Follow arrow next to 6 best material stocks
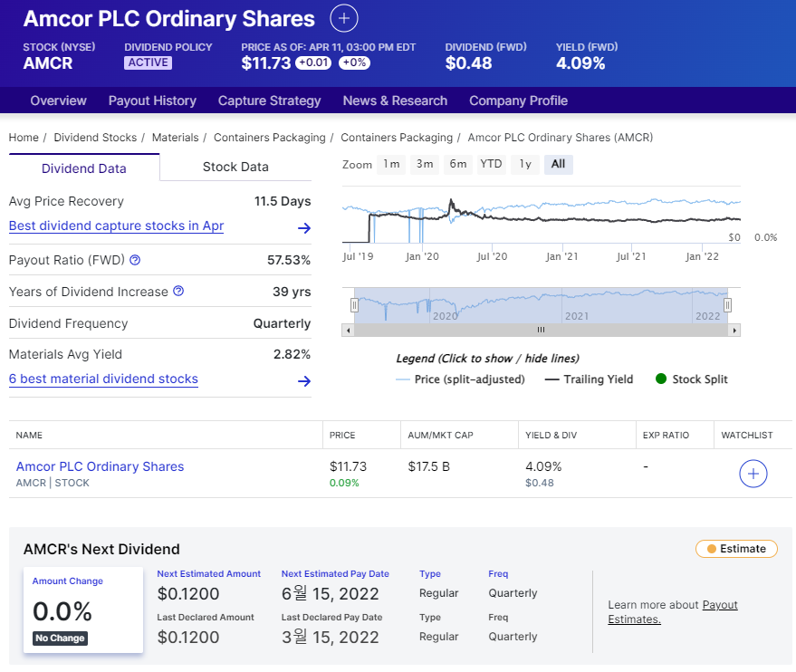796x672 pixels. click(x=304, y=381)
